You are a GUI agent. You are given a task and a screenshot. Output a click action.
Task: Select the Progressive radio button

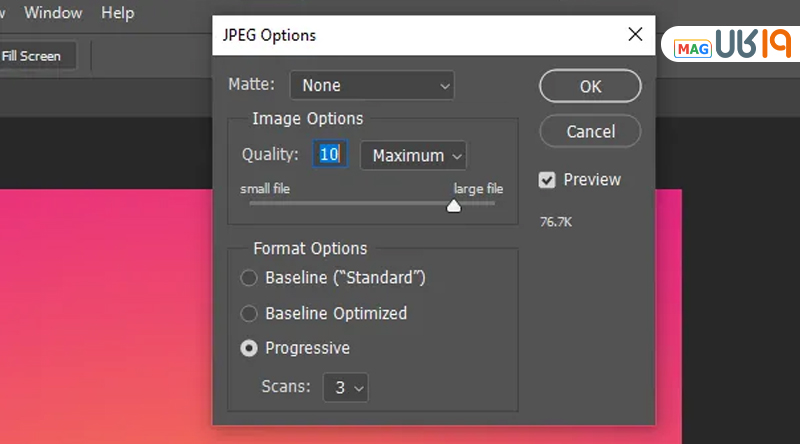249,348
